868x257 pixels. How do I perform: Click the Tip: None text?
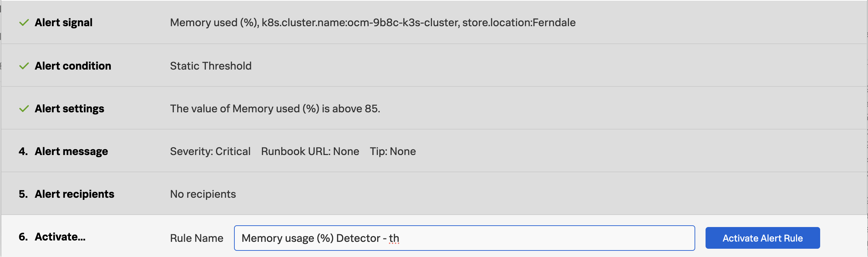[x=393, y=152]
